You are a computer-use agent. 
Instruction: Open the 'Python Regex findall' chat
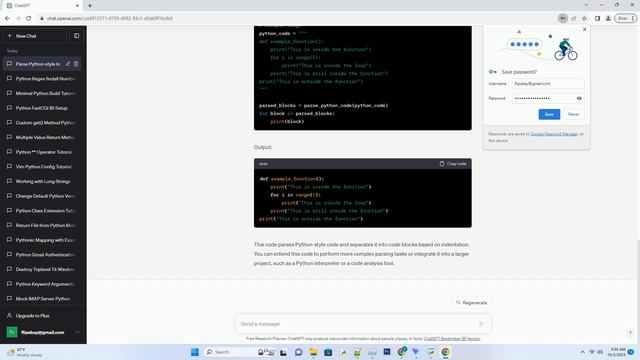pyautogui.click(x=42, y=79)
